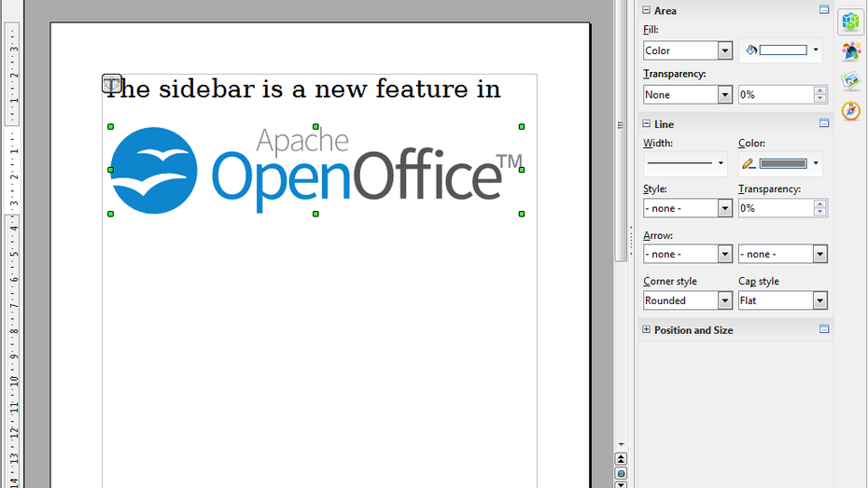Decrease Area transparency with down spinner
This screenshot has height=488, width=868.
(x=819, y=99)
